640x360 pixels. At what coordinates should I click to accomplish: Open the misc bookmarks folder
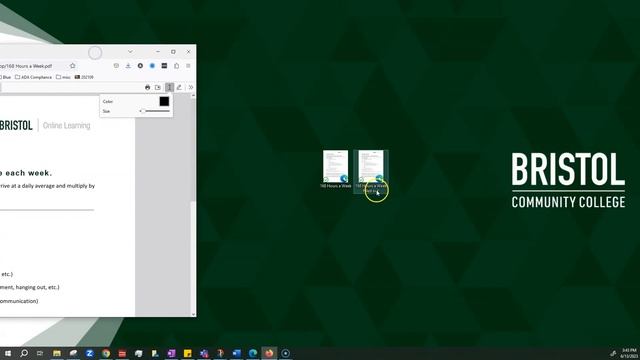coord(63,77)
